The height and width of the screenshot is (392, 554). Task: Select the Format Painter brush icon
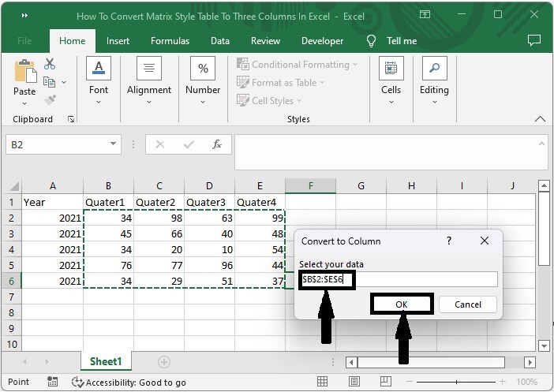50,100
